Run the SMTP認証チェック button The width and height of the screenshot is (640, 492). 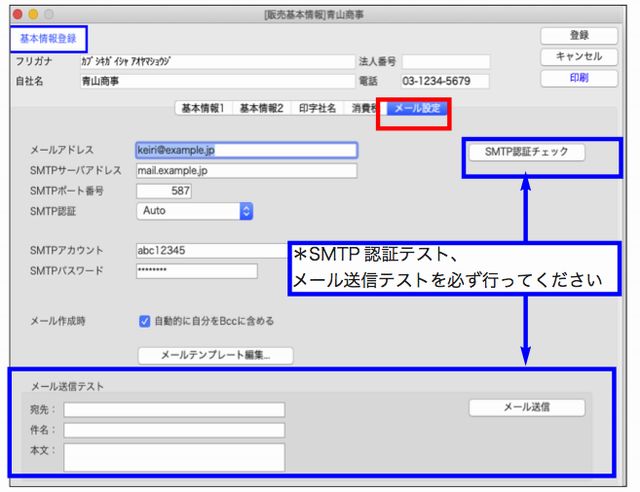pos(526,152)
